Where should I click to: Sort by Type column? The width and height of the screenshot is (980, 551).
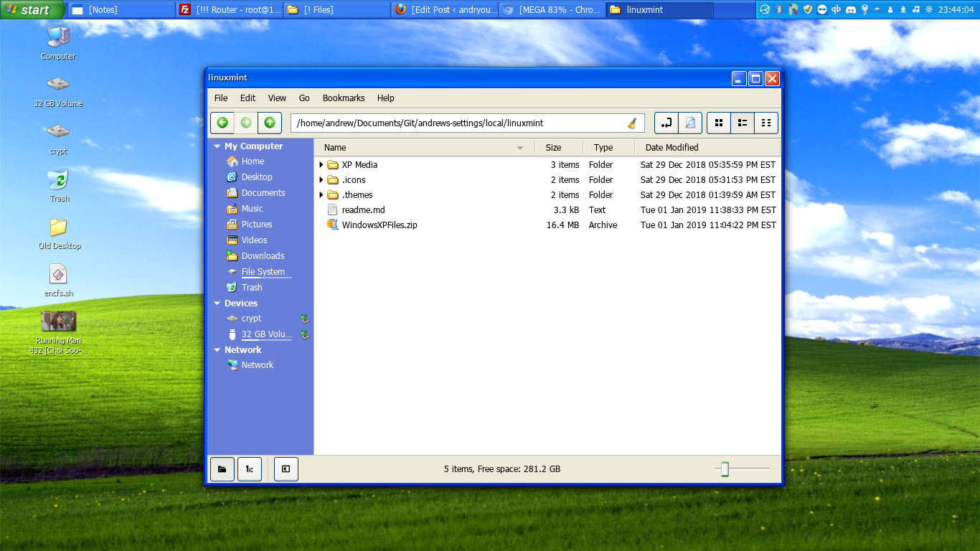coord(609,148)
